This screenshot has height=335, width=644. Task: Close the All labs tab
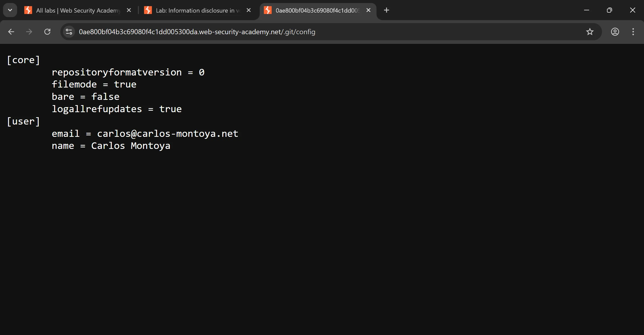point(129,10)
